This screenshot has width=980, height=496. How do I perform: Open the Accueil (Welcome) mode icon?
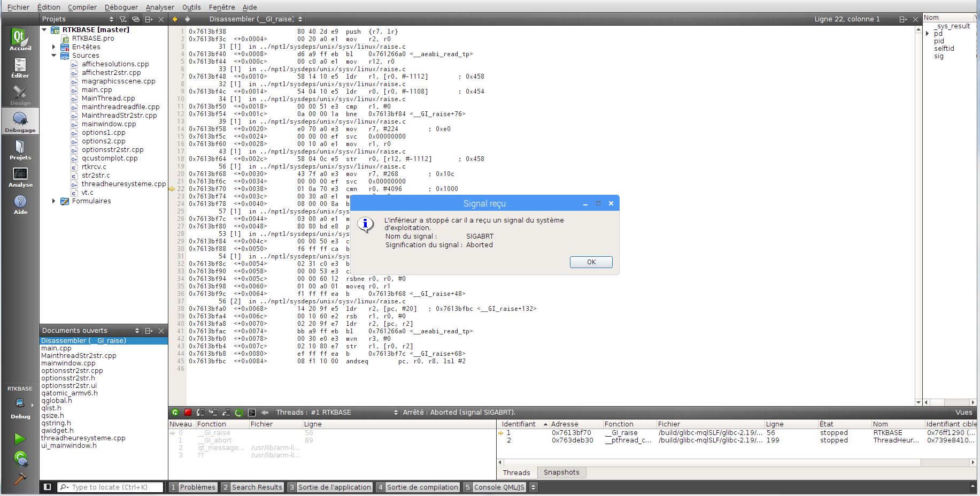coord(20,37)
